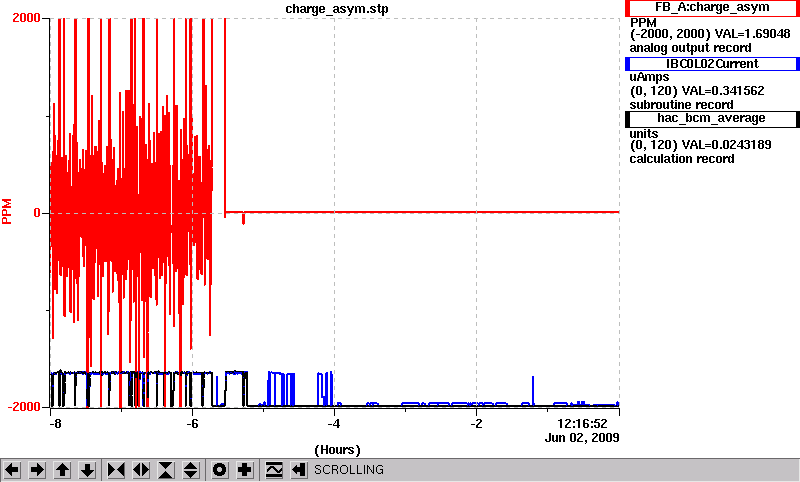This screenshot has width=800, height=482.
Task: Zoom in vertically using the hourglass icon
Action: 166,470
